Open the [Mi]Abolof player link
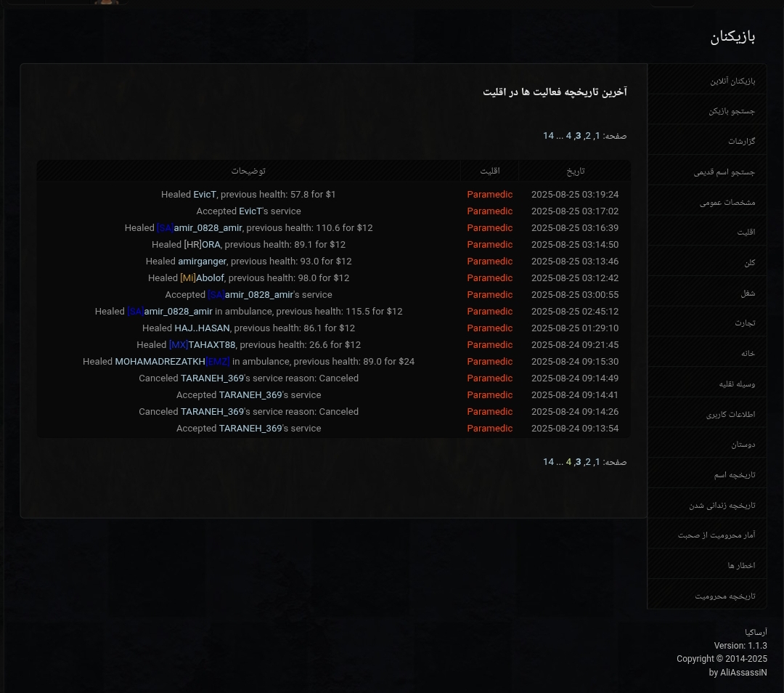Image resolution: width=784 pixels, height=693 pixels. (x=202, y=277)
